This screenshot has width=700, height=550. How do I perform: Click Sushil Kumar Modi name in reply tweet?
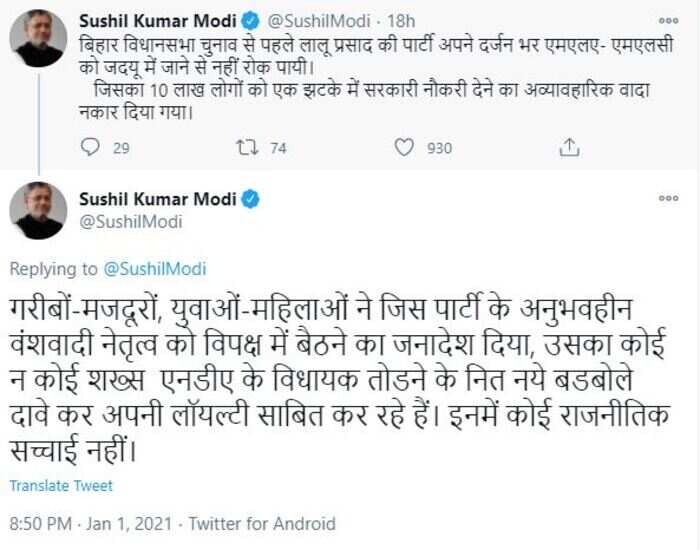coord(158,199)
